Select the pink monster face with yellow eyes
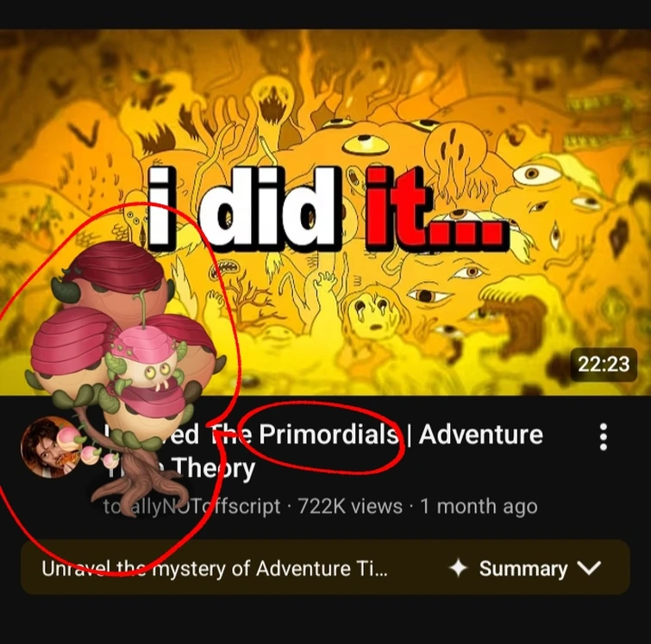This screenshot has height=644, width=651. [148, 361]
